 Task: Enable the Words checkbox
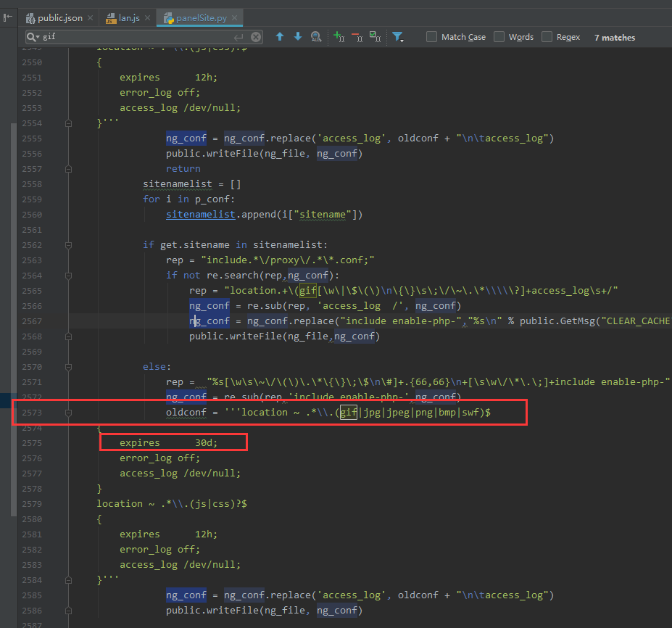coord(499,37)
